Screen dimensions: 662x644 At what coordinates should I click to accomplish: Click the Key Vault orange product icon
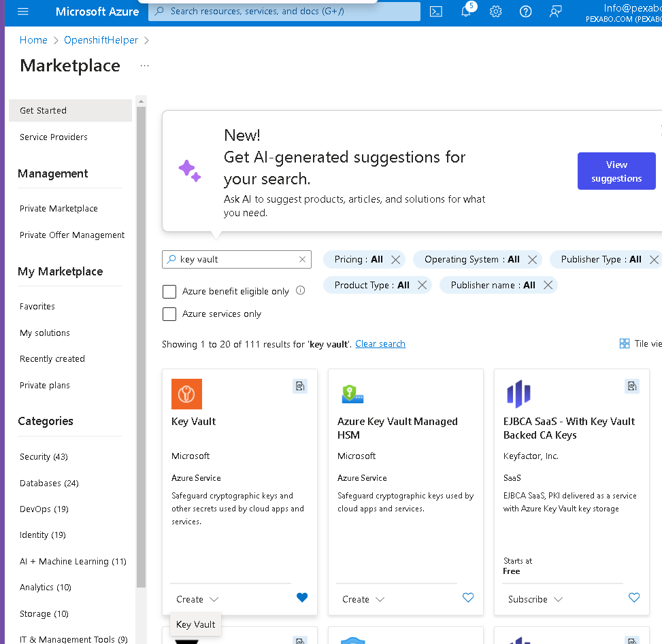click(186, 394)
